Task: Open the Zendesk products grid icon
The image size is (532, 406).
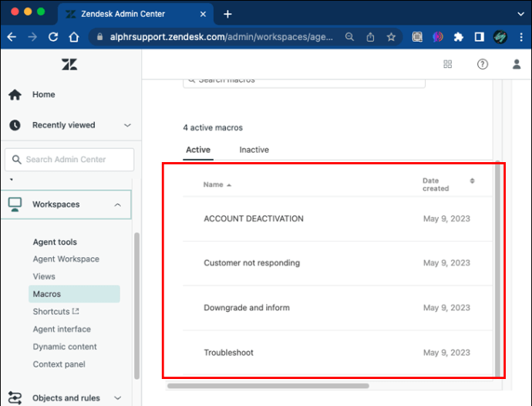Action: [448, 64]
